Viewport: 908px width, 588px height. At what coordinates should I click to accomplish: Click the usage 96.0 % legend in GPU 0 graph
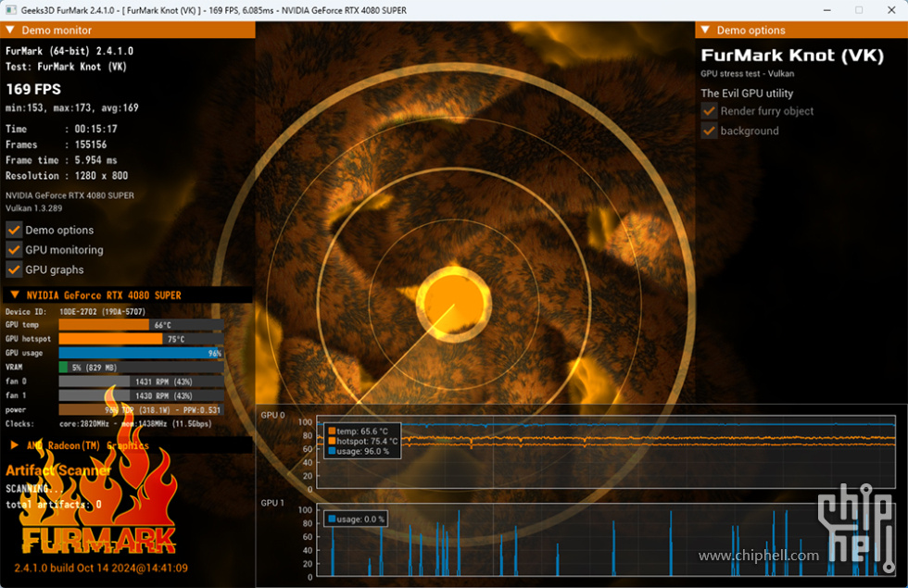[x=359, y=451]
